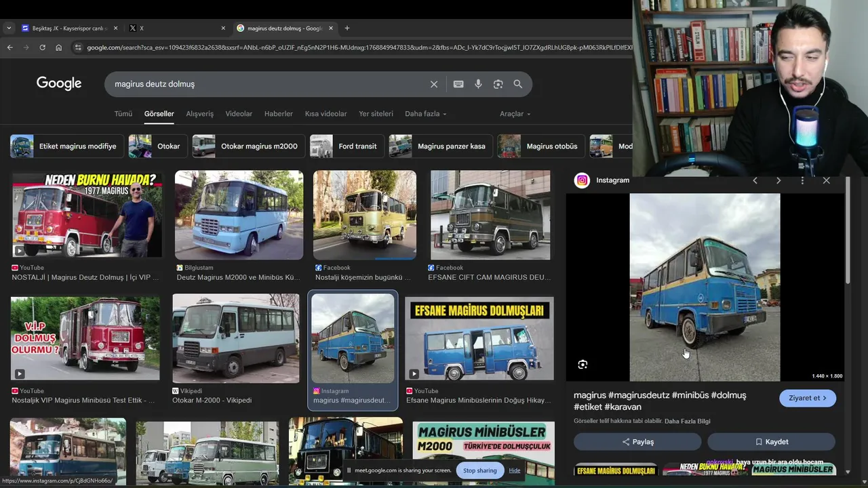868x488 pixels.
Task: Open magirus #magirusdeutz #minibüs preview title
Action: coord(660,401)
